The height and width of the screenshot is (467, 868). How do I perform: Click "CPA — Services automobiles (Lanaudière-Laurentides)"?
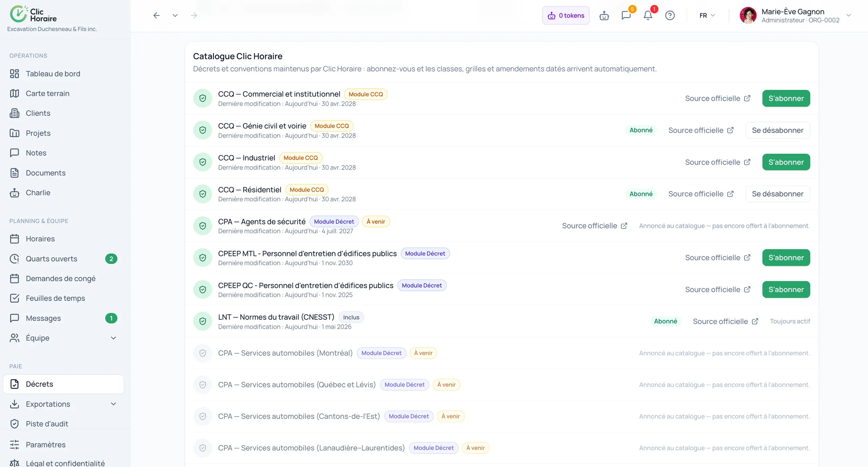click(311, 448)
